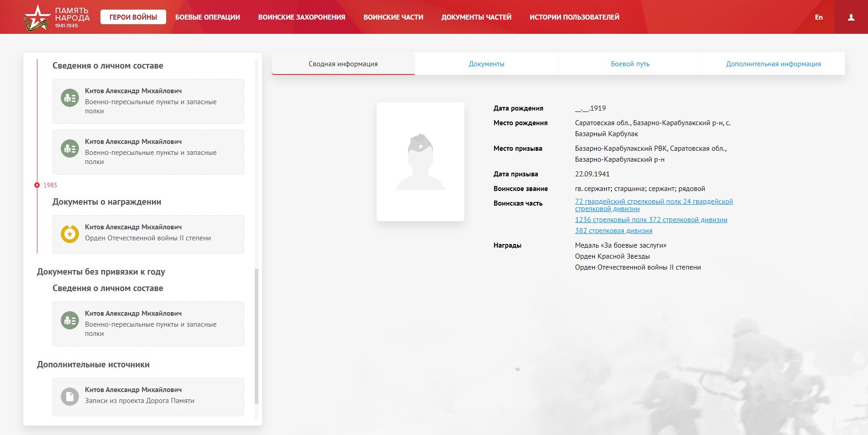Click the soldier placeholder photo
The height and width of the screenshot is (435, 868).
click(x=421, y=162)
